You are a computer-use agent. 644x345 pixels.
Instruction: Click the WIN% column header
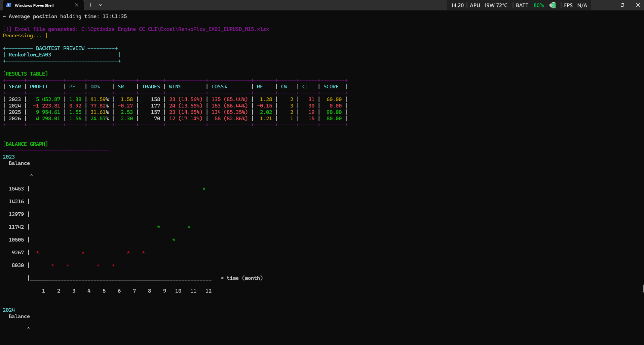(175, 87)
